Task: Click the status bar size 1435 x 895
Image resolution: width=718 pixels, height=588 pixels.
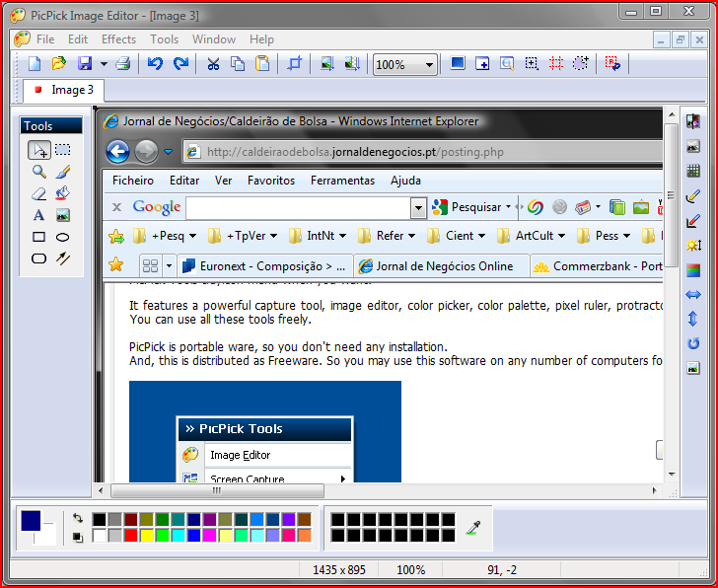Action: [x=339, y=570]
